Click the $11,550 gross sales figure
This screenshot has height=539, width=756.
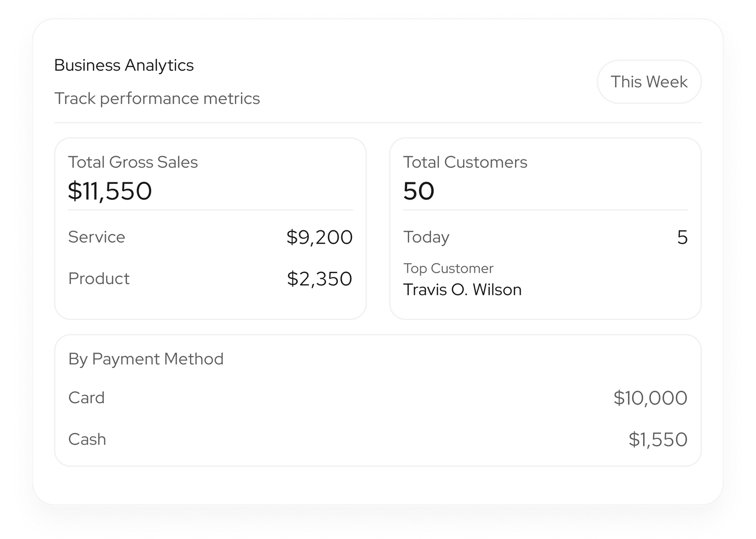[x=110, y=191]
